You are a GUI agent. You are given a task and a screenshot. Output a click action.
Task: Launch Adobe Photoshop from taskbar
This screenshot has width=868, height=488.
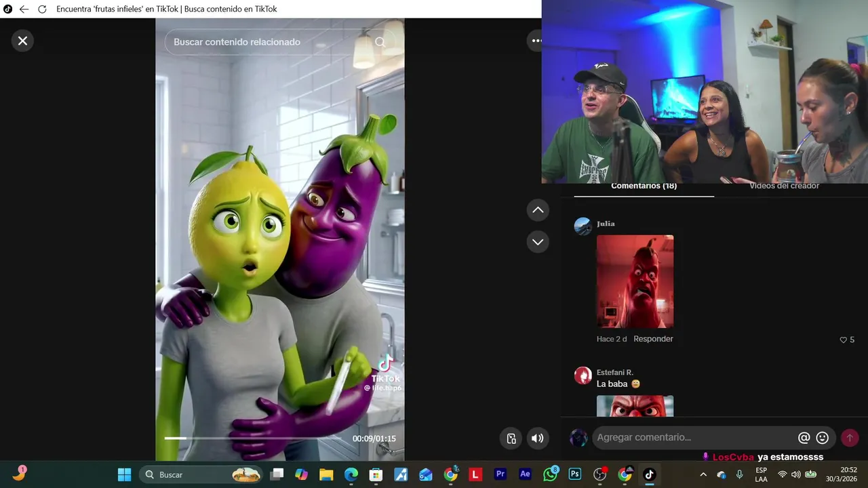tap(575, 474)
